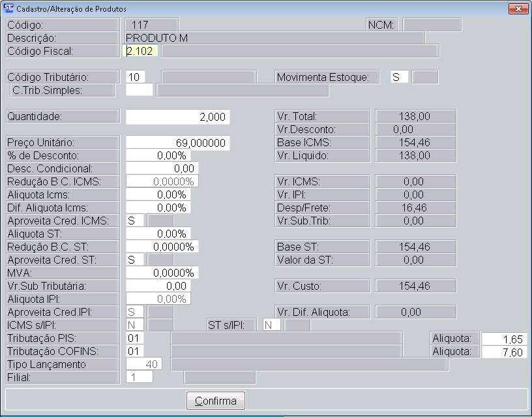Edit the Preço Unitário value

177,142
